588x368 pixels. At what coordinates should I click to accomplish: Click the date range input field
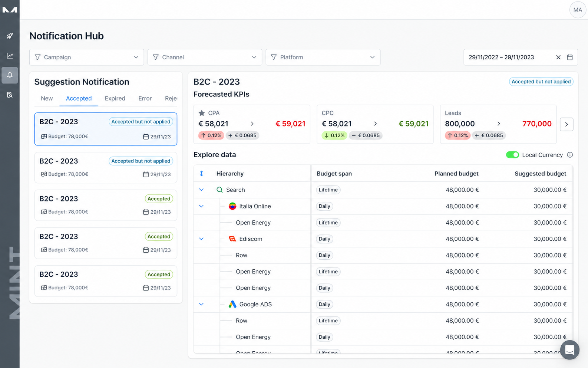pyautogui.click(x=521, y=57)
